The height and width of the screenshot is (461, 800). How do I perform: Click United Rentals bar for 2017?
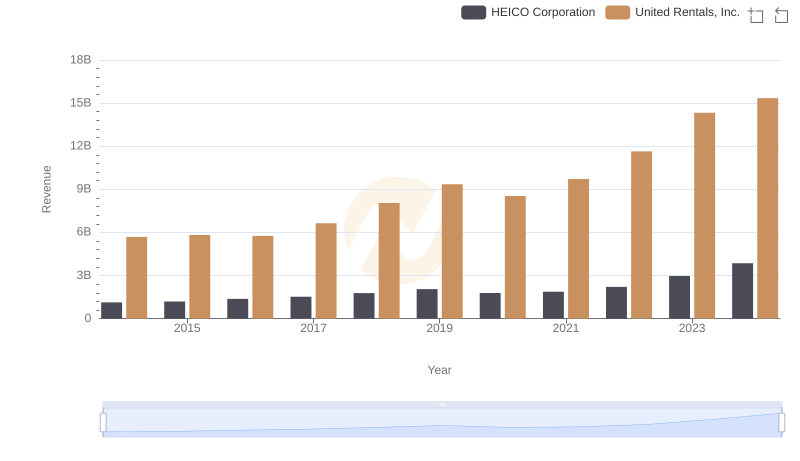click(326, 271)
